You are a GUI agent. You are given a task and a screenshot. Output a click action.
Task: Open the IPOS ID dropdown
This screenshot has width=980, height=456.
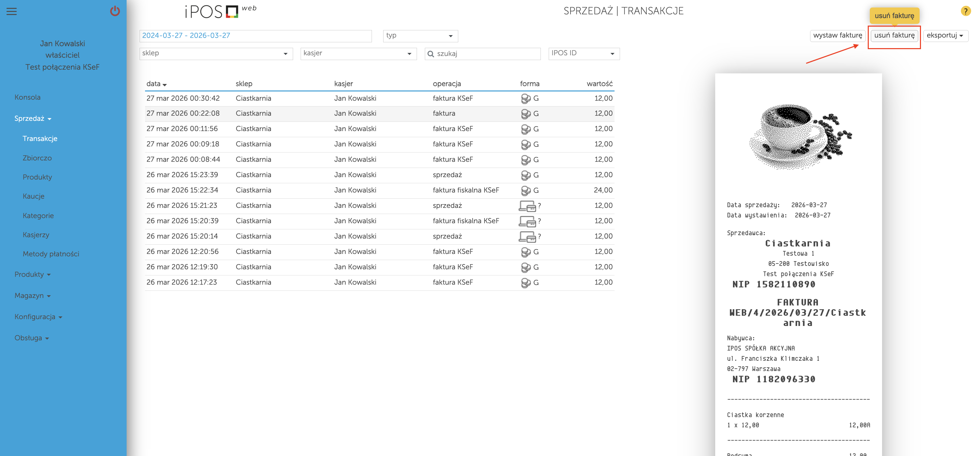coord(583,54)
